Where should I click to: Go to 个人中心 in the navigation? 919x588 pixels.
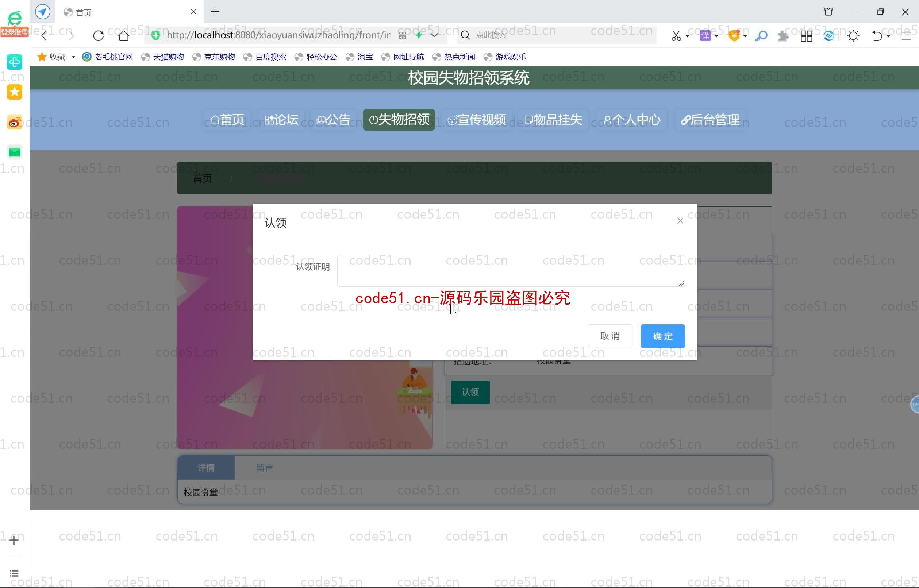tap(632, 120)
